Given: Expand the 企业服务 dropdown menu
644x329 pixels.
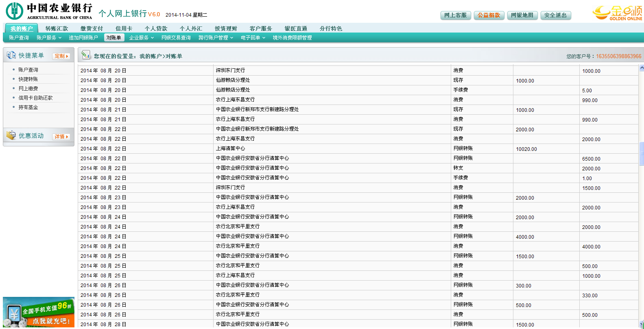Looking at the screenshot, I should click(x=141, y=38).
